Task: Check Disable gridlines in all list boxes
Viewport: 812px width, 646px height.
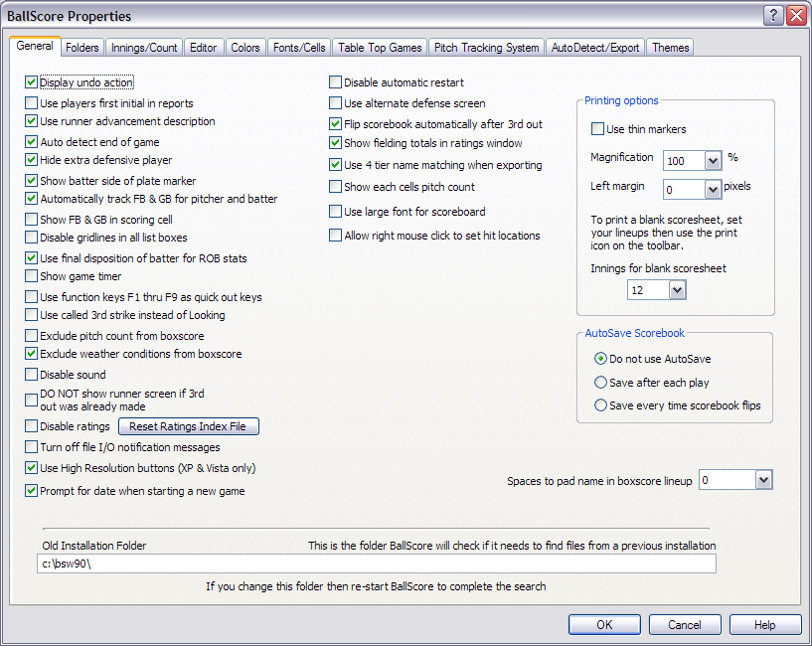Action: click(31, 238)
